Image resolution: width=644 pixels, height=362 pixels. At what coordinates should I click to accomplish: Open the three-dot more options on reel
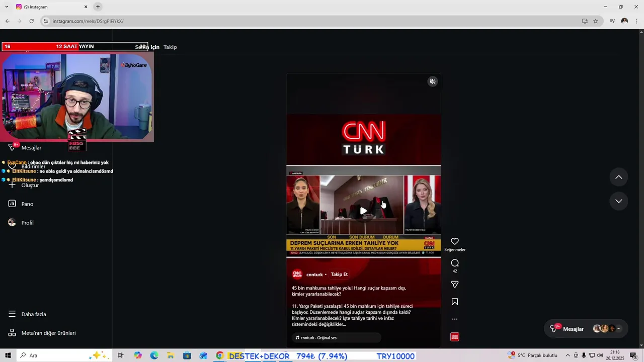[455, 319]
